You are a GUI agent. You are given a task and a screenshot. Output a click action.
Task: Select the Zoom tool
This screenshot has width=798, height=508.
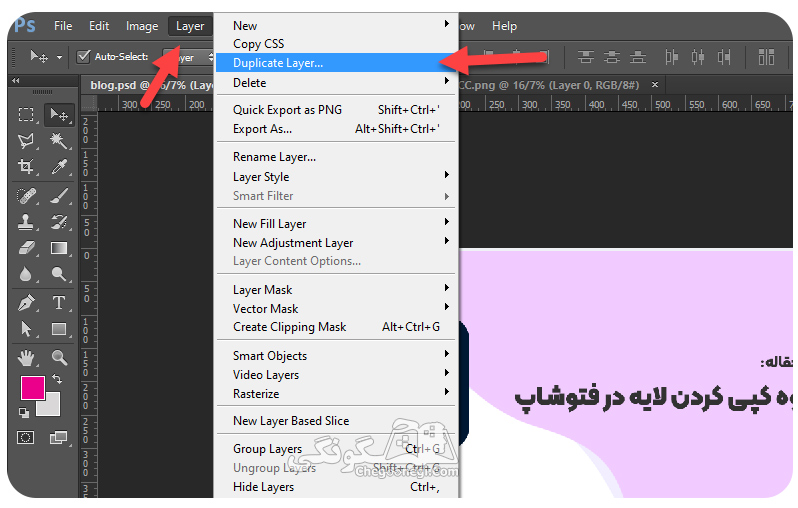(x=59, y=358)
